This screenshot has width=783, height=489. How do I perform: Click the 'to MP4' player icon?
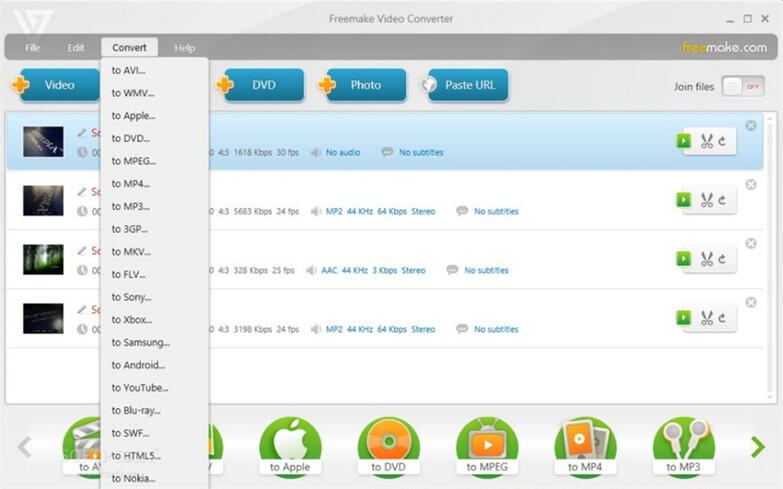pos(585,446)
